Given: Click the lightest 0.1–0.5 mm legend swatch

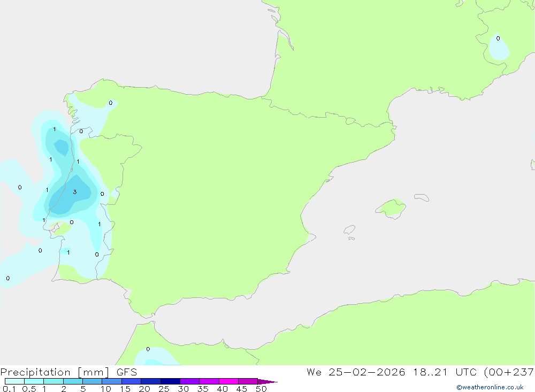Looking at the screenshot, I should [14, 381].
